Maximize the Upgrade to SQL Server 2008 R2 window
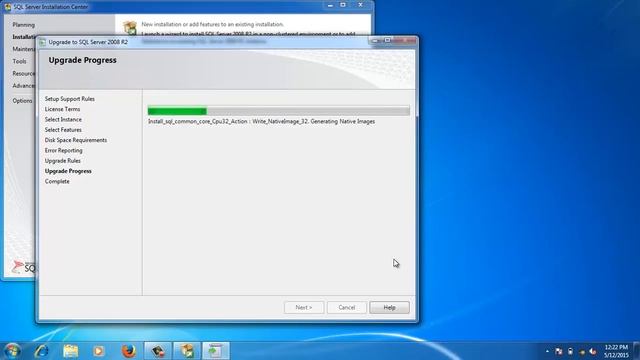640x360 pixels. [388, 40]
